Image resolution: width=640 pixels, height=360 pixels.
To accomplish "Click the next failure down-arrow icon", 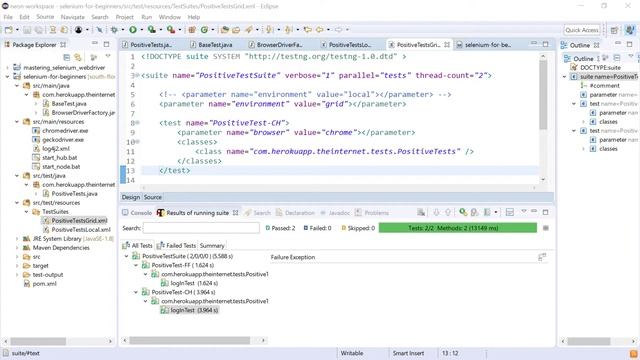I will (x=436, y=212).
